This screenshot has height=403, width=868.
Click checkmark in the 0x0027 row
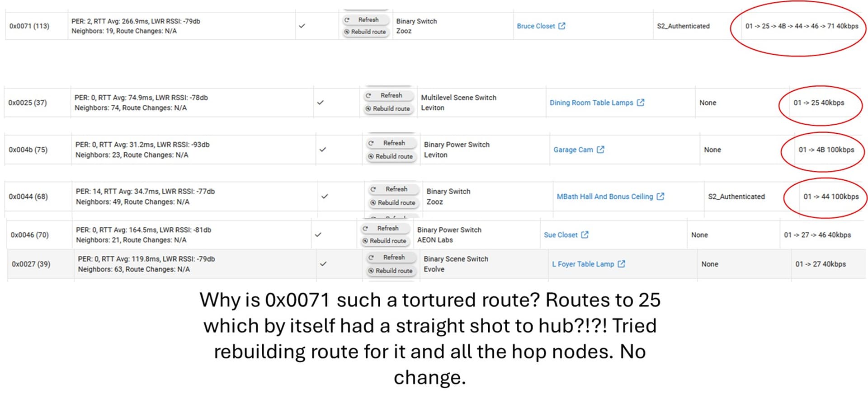[323, 264]
